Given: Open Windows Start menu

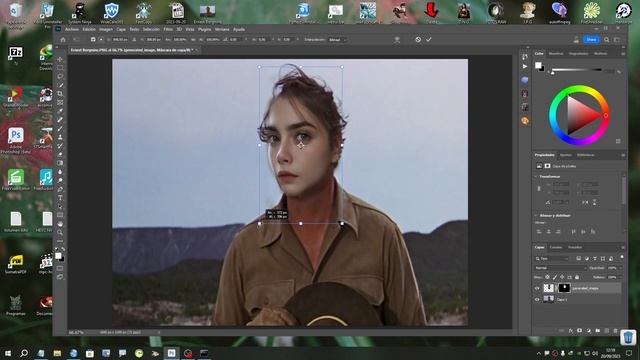Looking at the screenshot, I should [x=8, y=353].
